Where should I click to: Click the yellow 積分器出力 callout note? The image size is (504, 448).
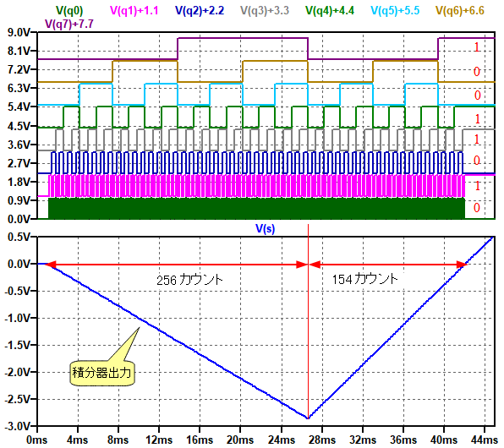point(102,373)
